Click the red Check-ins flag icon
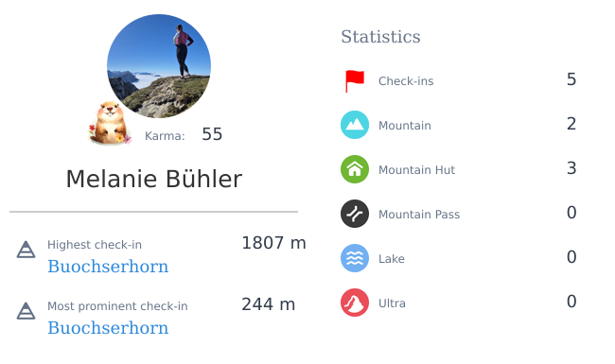The image size is (615, 364). [x=355, y=80]
